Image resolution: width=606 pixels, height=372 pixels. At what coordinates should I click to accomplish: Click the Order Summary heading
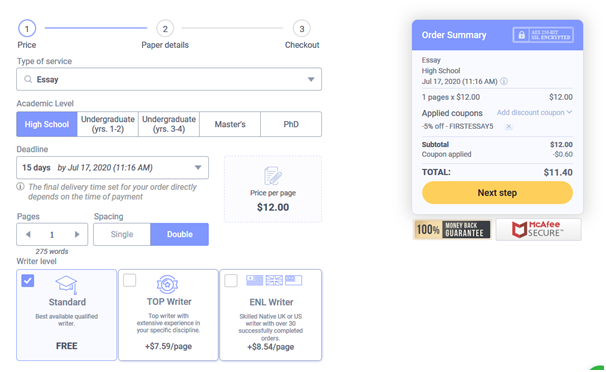click(454, 35)
